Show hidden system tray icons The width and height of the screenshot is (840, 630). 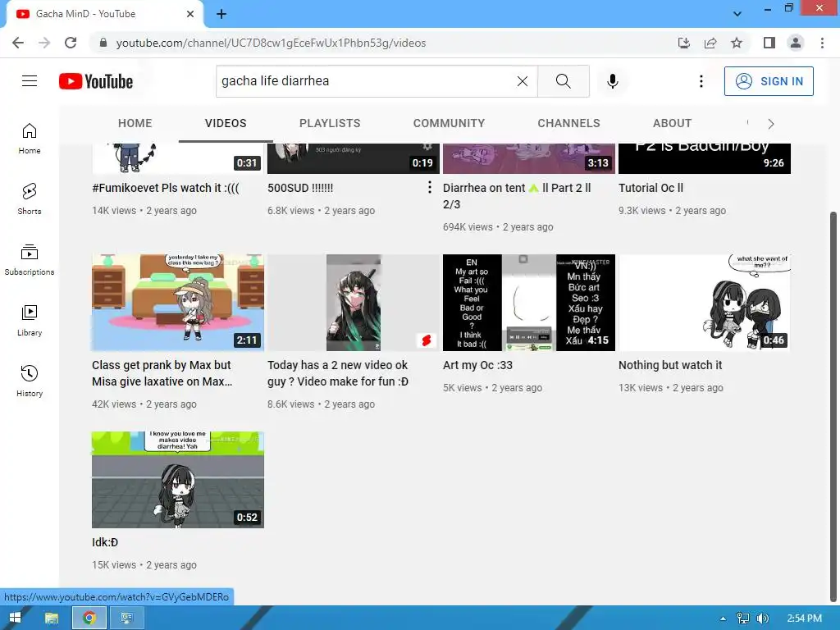pyautogui.click(x=724, y=619)
